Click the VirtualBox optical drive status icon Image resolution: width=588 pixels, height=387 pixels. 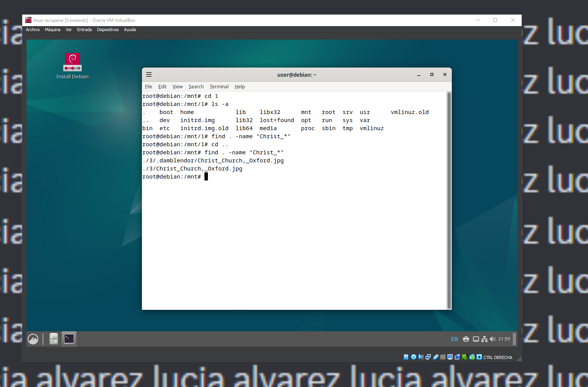pos(413,357)
